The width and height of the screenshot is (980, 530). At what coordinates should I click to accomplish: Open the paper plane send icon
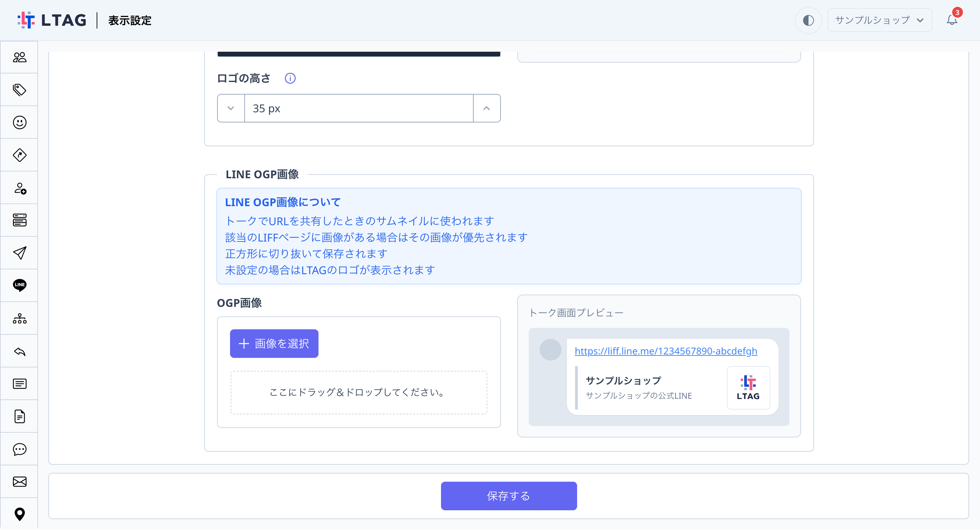pos(19,253)
